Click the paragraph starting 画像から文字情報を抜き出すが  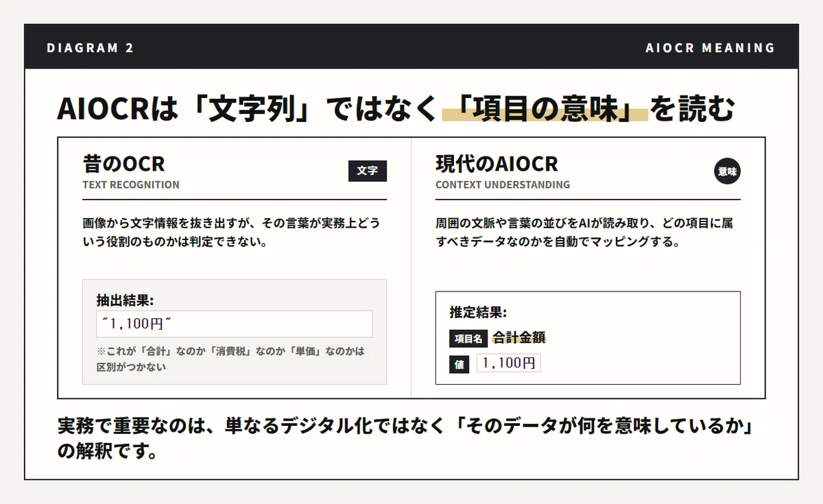point(231,232)
